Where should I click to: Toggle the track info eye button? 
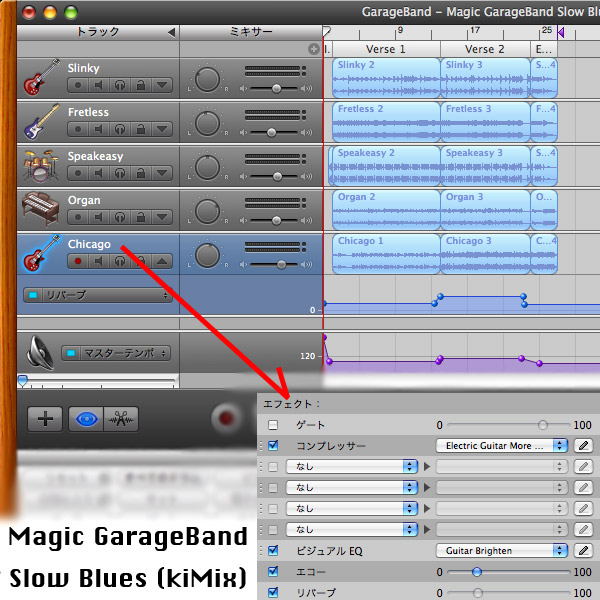[x=86, y=419]
